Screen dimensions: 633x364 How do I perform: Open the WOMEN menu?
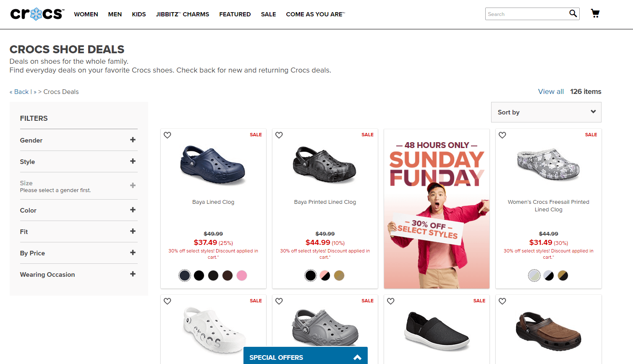pyautogui.click(x=86, y=14)
